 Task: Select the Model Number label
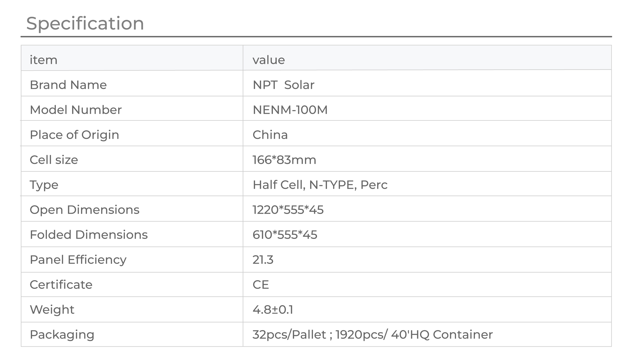(x=76, y=110)
